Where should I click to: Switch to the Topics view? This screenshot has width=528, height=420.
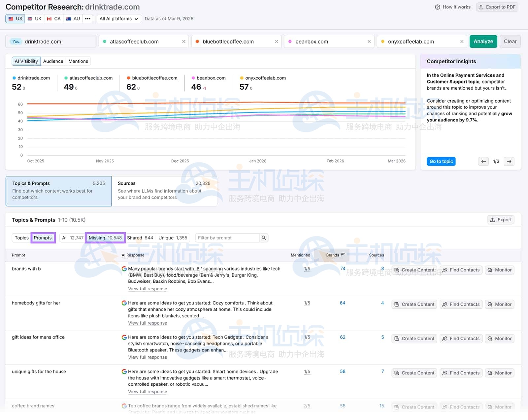click(21, 238)
